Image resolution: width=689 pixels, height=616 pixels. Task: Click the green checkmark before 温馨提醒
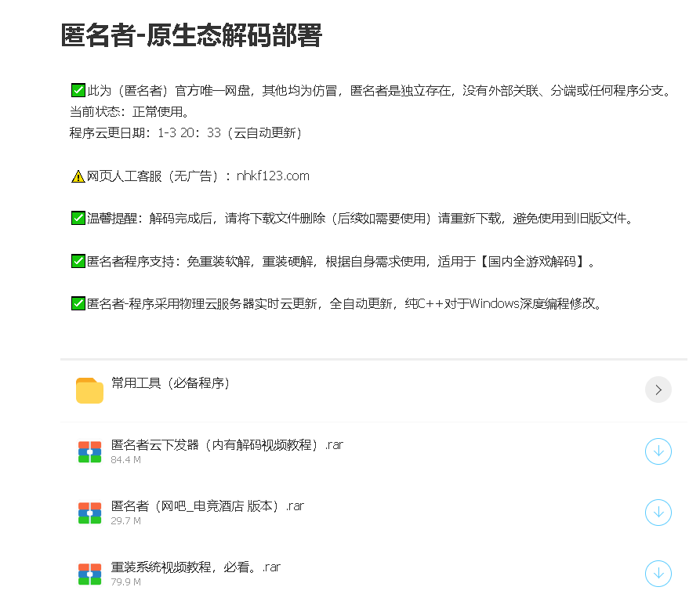(x=78, y=218)
